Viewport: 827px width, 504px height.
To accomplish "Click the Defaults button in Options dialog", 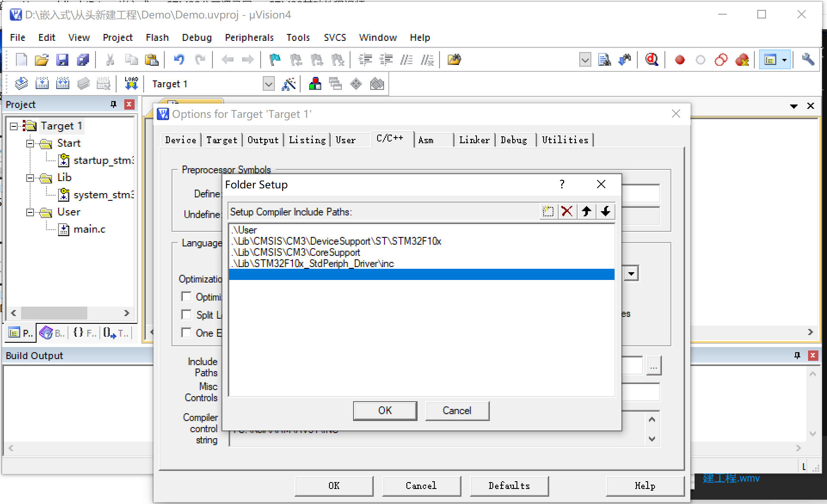I will (509, 486).
